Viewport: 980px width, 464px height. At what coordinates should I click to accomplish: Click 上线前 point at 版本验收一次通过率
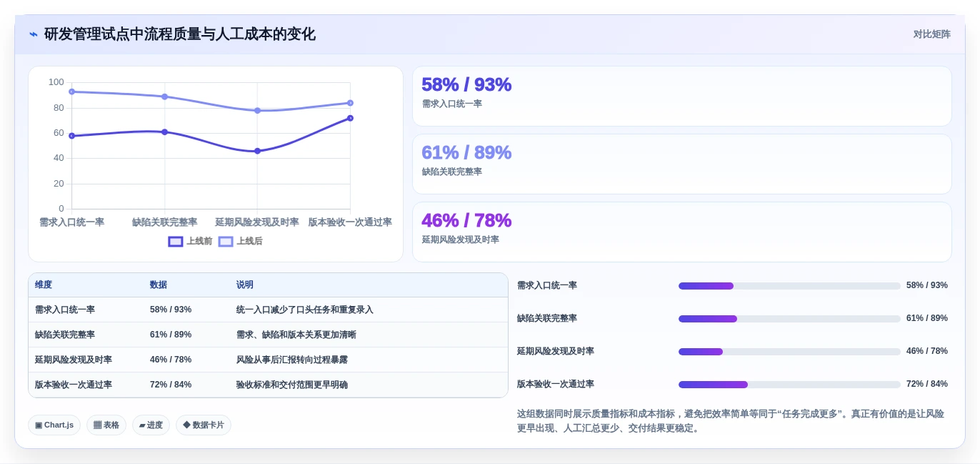click(350, 118)
